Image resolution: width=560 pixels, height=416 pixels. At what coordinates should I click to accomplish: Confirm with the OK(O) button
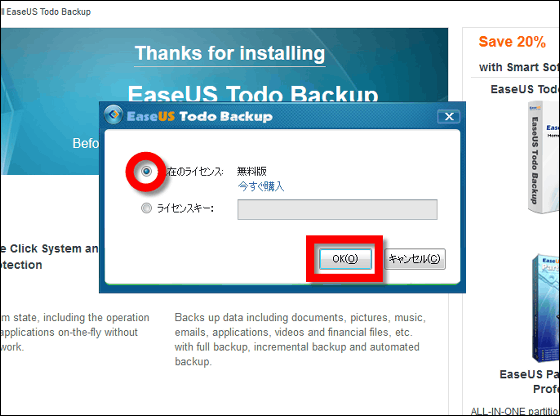tap(345, 259)
